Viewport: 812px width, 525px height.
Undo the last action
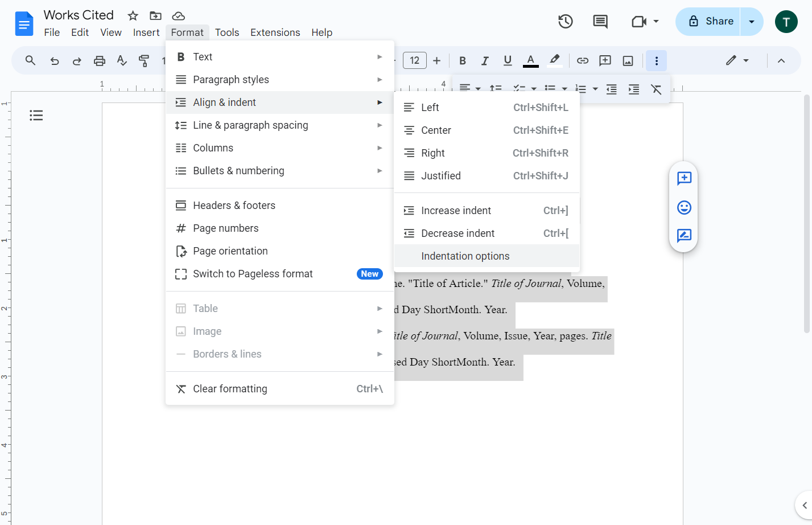[55, 60]
